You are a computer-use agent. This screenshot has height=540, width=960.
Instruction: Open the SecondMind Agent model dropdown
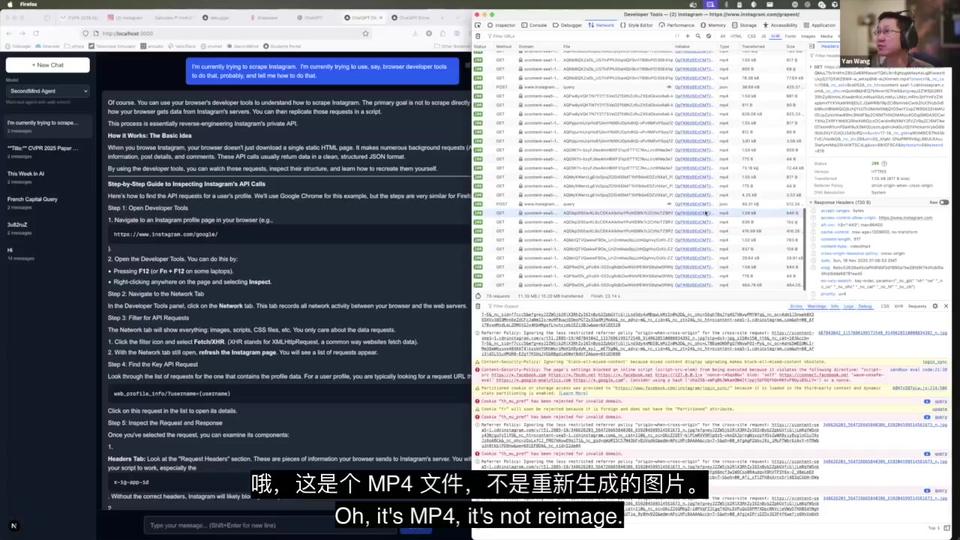pyautogui.click(x=48, y=91)
